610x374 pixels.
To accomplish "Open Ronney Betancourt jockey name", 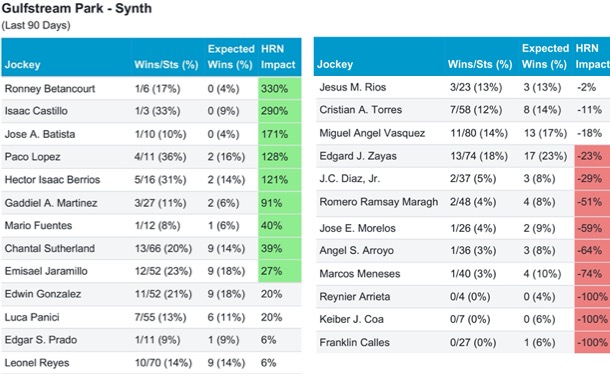I will tap(50, 89).
